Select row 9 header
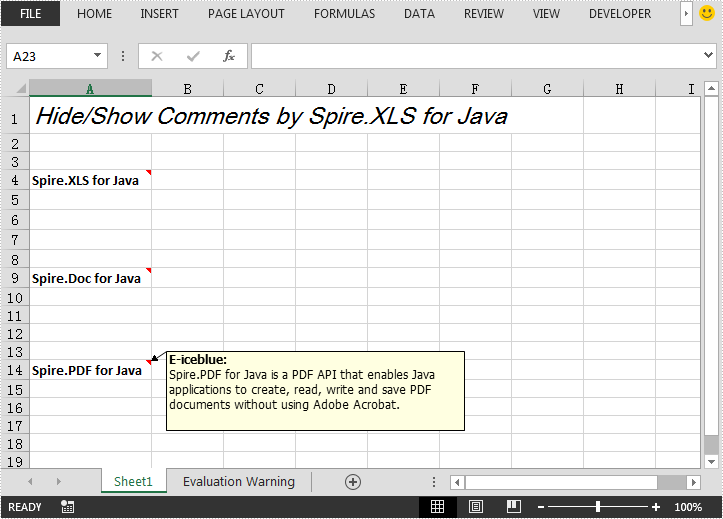Viewport: 723px width, 519px height. coord(15,278)
